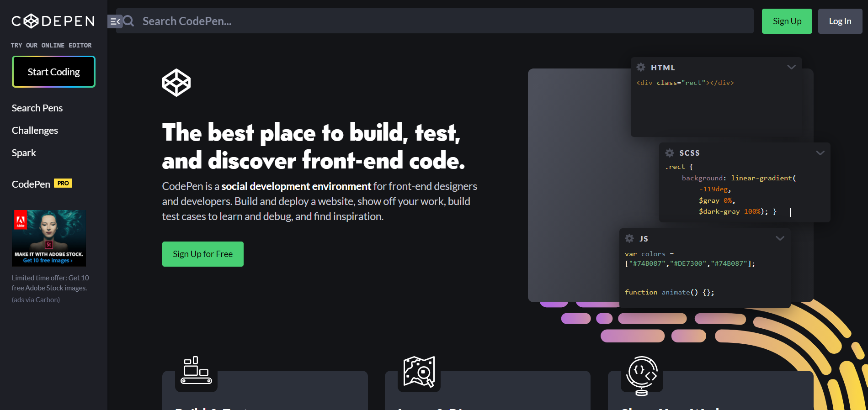Viewport: 868px width, 410px height.
Task: Click the white CodePen cube icon
Action: tap(176, 83)
